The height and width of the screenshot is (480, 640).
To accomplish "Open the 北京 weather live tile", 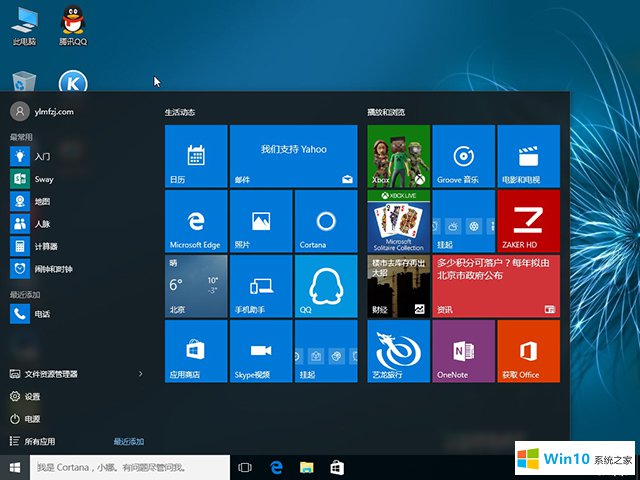I will [196, 286].
